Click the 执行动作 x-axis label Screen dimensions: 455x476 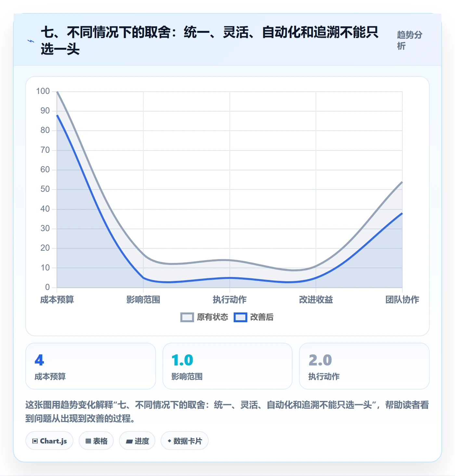point(230,299)
